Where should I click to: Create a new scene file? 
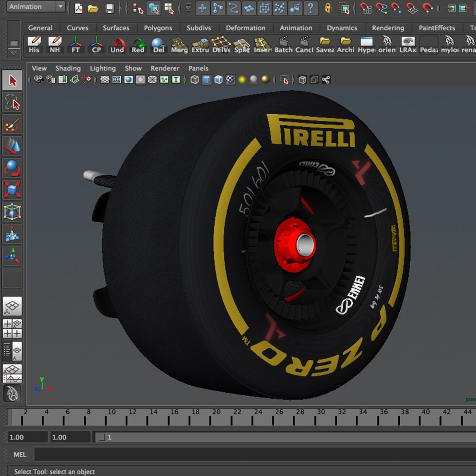coord(78,8)
